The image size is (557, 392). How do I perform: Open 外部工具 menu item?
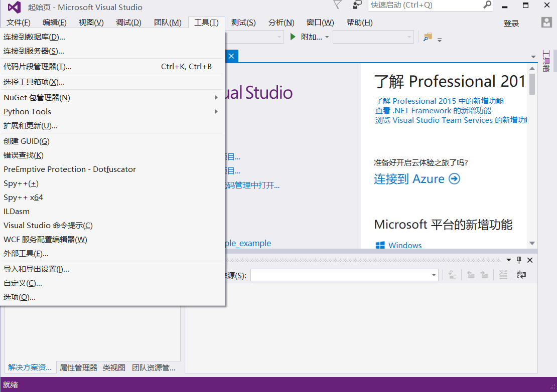pos(112,253)
